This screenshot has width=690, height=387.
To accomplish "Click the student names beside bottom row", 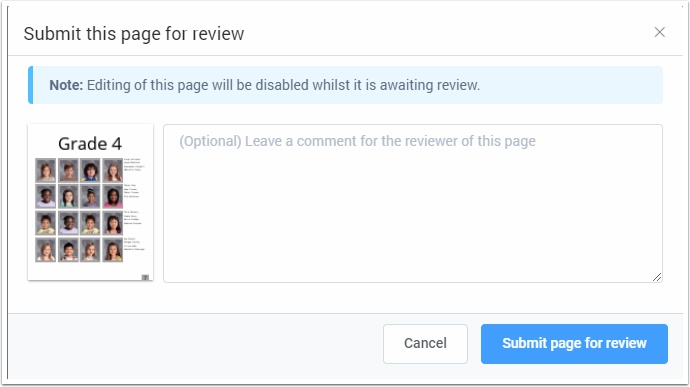I will (x=134, y=244).
